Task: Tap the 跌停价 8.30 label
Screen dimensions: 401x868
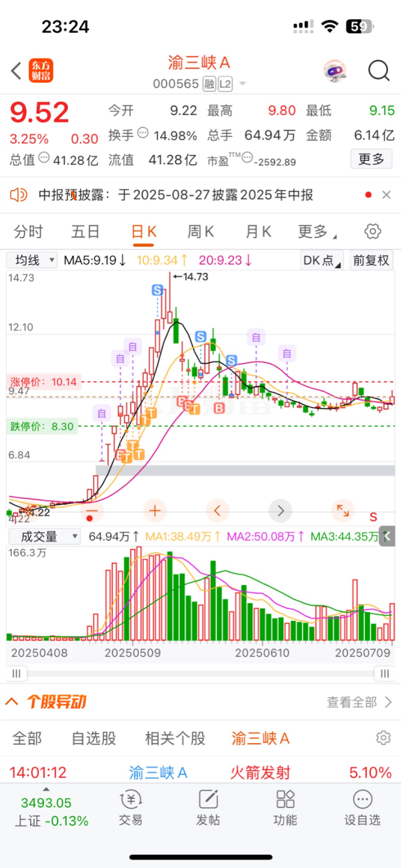Action: (42, 426)
